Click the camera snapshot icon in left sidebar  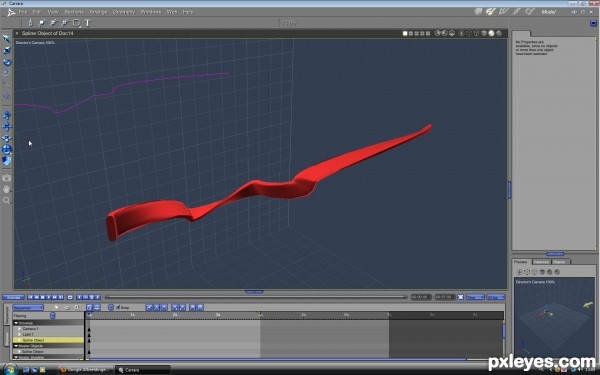pyautogui.click(x=7, y=178)
